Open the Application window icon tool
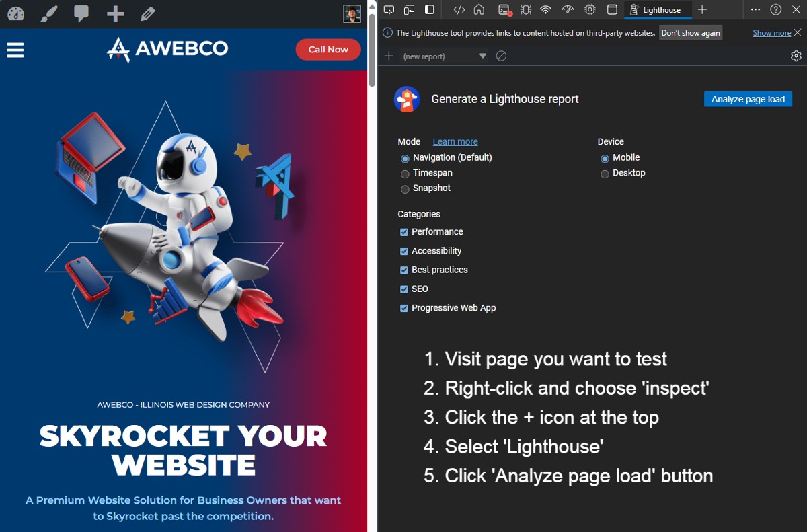Screen dimensions: 807x532 point(612,9)
